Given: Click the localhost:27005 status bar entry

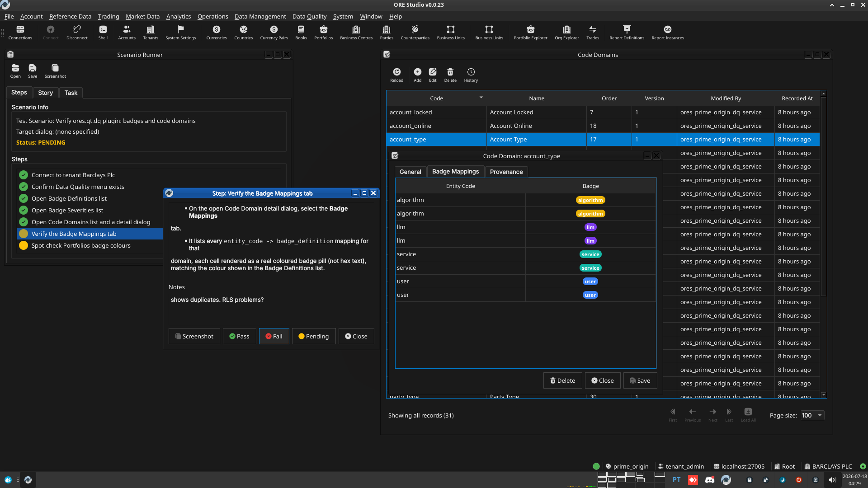Looking at the screenshot, I should [739, 466].
